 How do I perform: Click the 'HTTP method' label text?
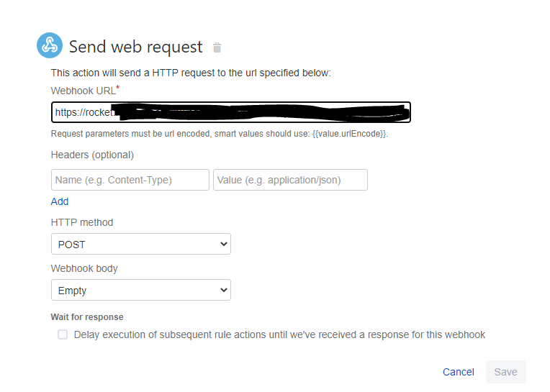tap(82, 222)
